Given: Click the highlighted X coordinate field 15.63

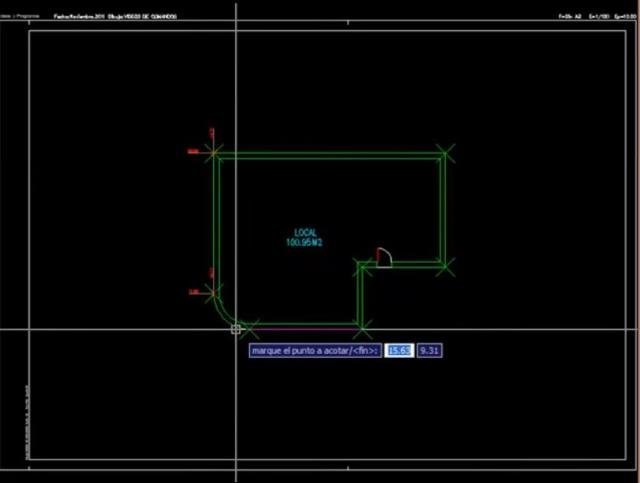Looking at the screenshot, I should click(399, 350).
